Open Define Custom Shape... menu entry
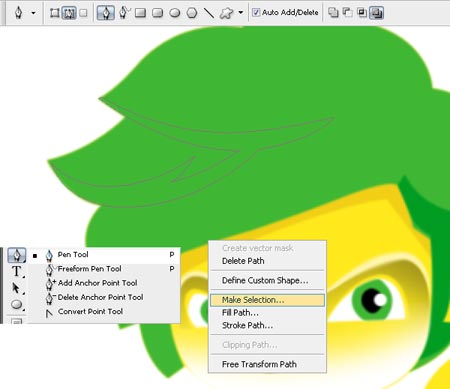450x389 pixels. coord(267,281)
